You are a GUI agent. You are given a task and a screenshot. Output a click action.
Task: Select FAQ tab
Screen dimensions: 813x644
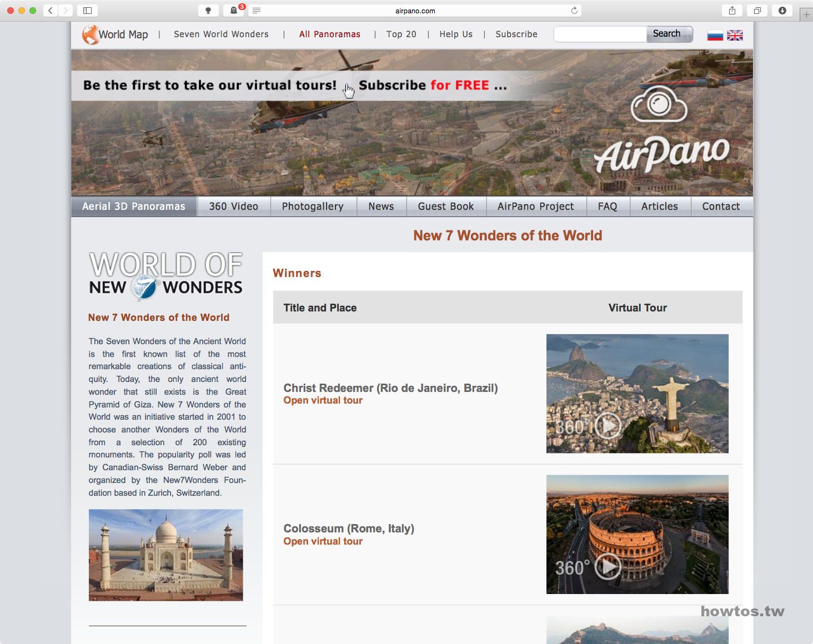(x=608, y=207)
